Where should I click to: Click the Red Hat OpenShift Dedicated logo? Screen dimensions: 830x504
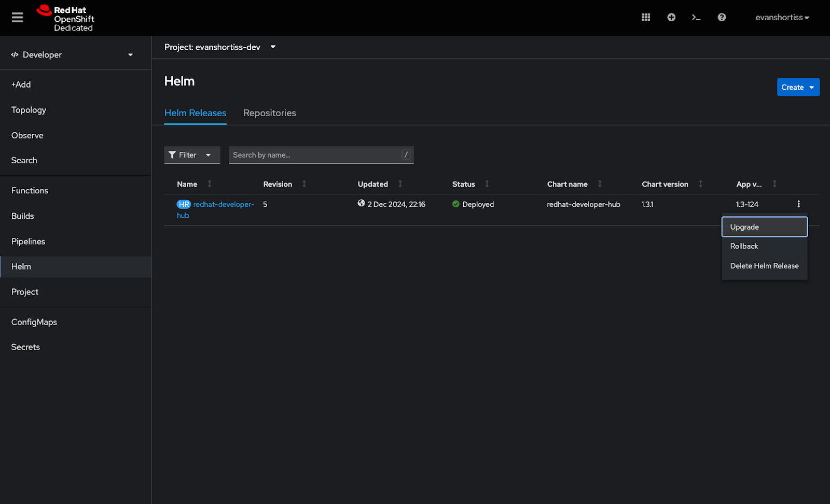(65, 18)
